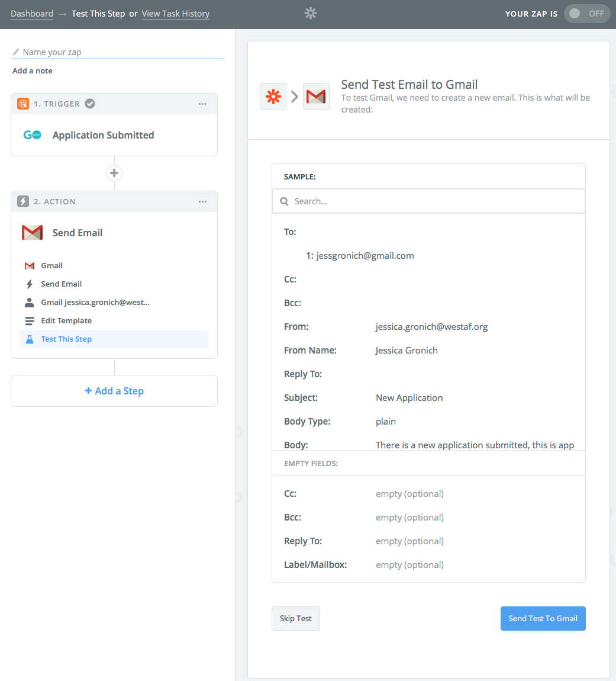Viewport: 616px width, 681px height.
Task: Click the plus circle between steps
Action: point(114,173)
